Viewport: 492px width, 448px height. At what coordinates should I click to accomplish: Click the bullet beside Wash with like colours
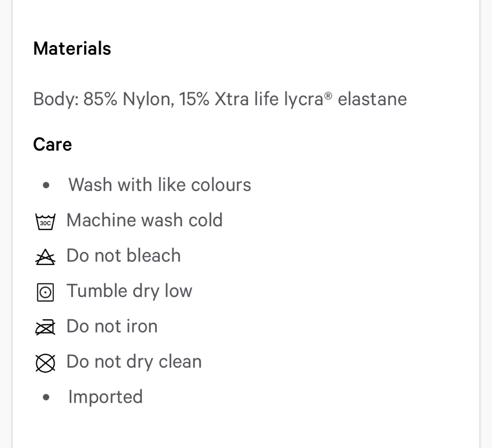coord(46,186)
